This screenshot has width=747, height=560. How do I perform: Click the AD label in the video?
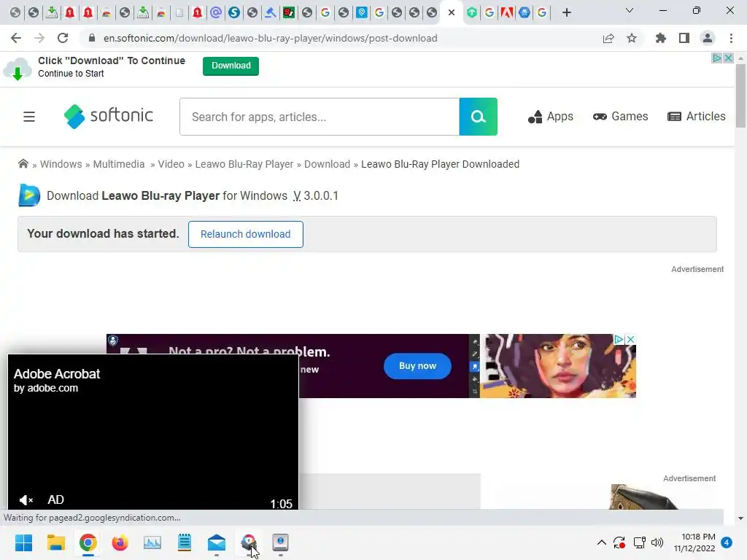point(55,499)
